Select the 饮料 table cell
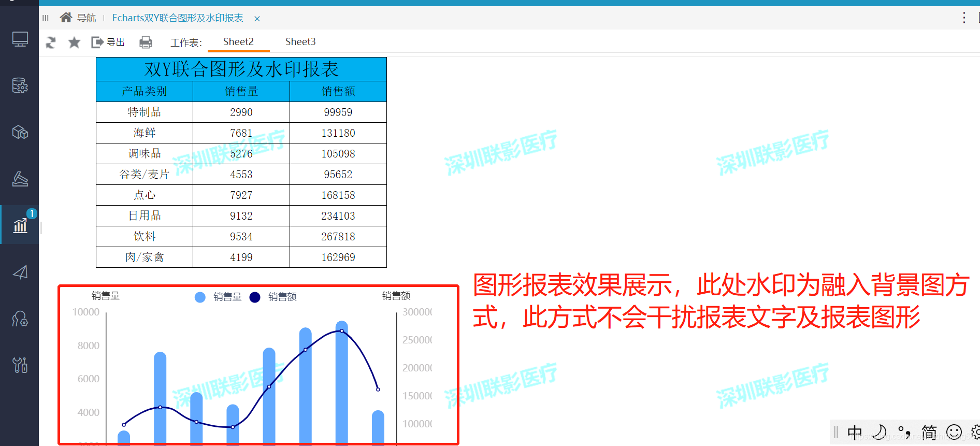The height and width of the screenshot is (446, 980). click(145, 236)
